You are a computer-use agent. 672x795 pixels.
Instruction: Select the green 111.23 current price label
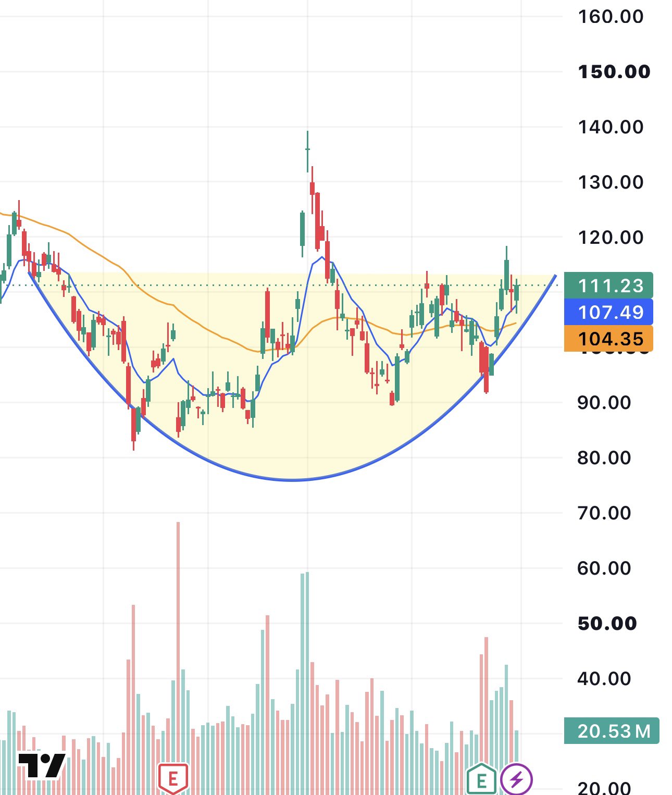tap(608, 285)
